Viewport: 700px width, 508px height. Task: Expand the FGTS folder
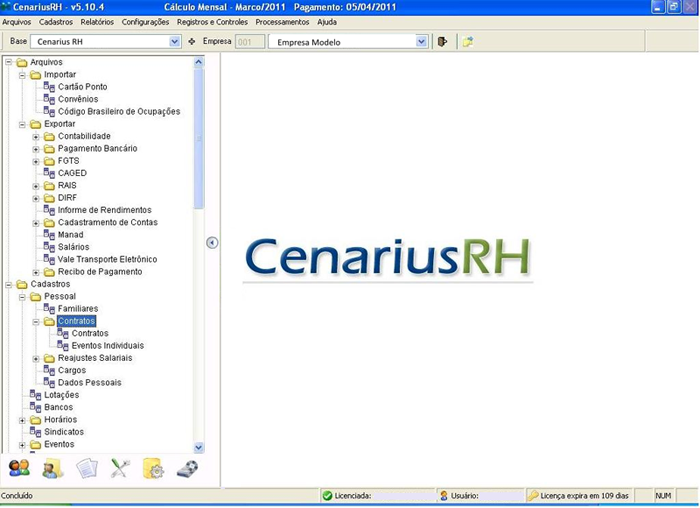(x=36, y=161)
